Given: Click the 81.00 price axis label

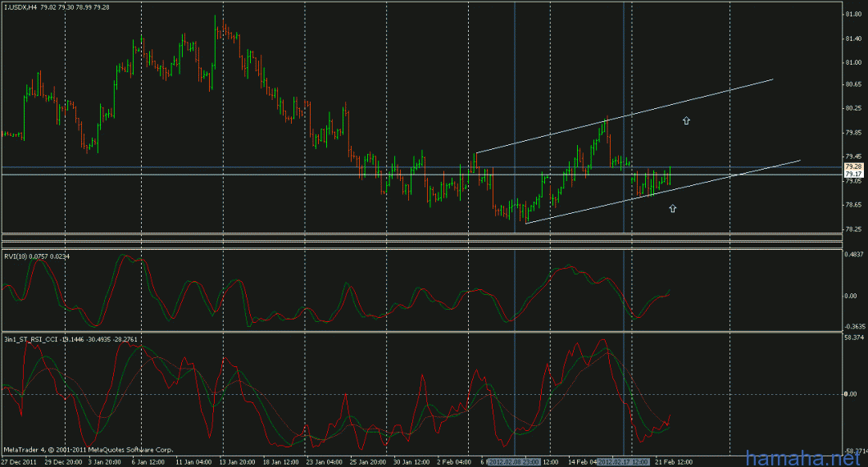Looking at the screenshot, I should coord(853,62).
